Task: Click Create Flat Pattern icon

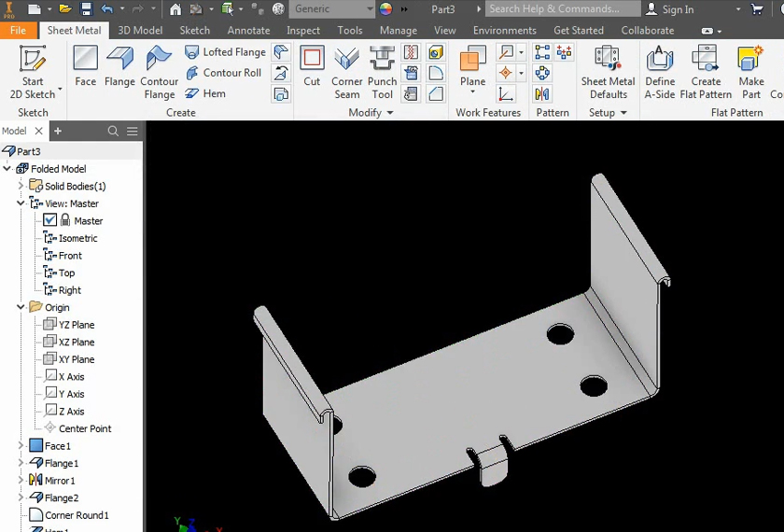Action: click(706, 73)
